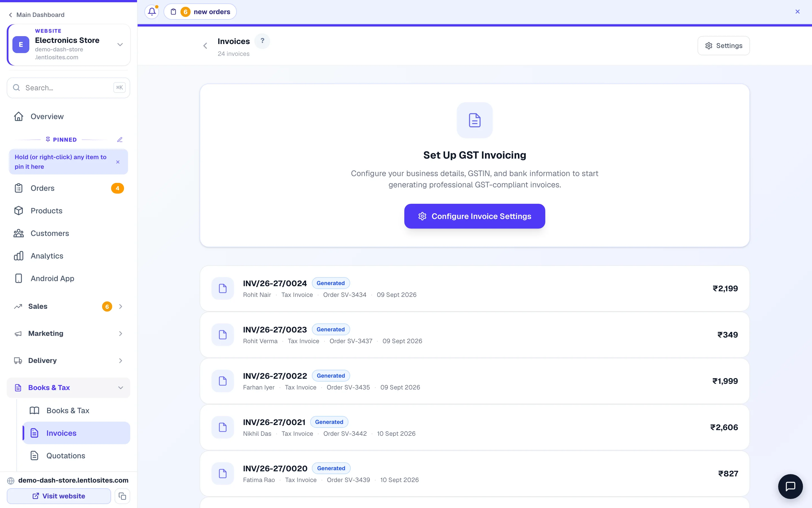
Task: Expand the Marketing section
Action: coord(69,334)
